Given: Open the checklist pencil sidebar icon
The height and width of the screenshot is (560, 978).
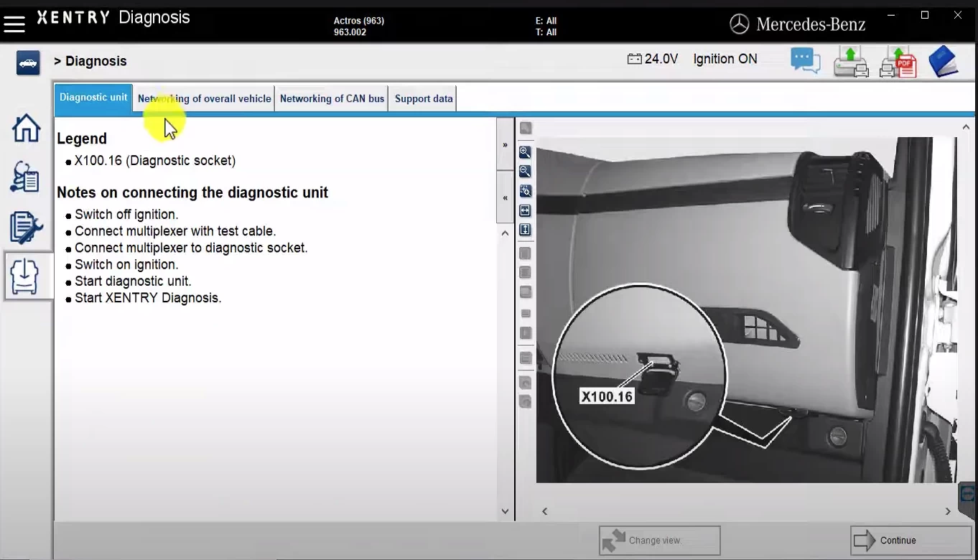Looking at the screenshot, I should tap(26, 227).
